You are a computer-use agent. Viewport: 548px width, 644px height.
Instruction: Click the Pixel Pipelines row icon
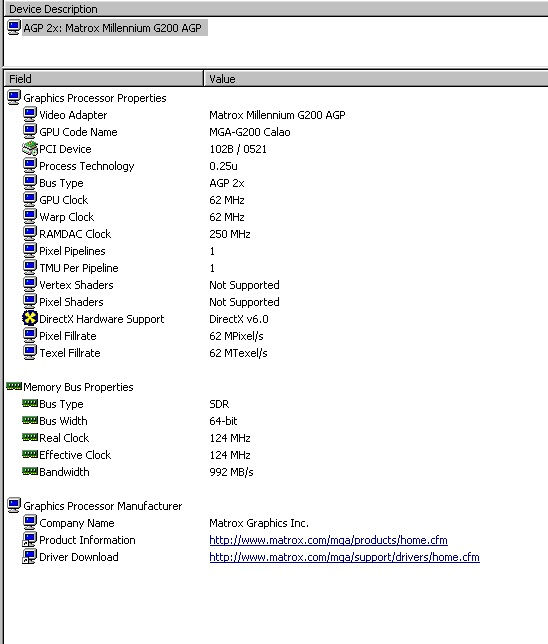coord(30,251)
